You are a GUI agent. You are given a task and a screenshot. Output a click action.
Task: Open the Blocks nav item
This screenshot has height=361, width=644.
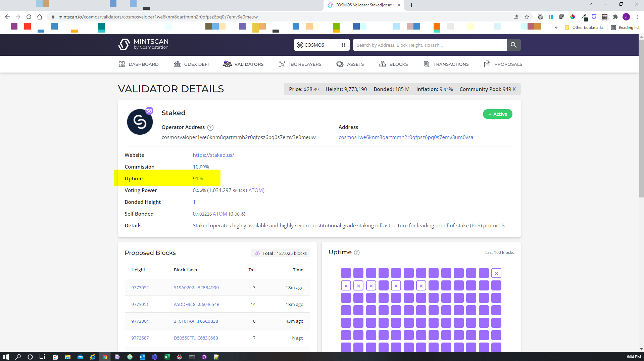[x=394, y=64]
